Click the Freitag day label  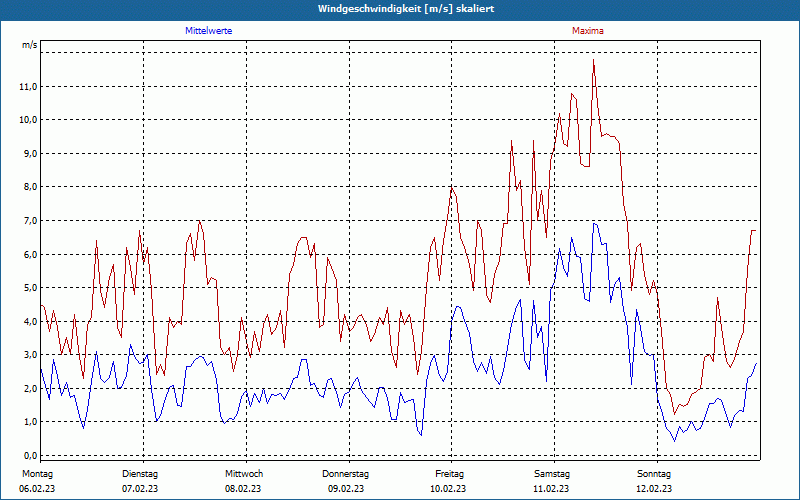click(449, 474)
